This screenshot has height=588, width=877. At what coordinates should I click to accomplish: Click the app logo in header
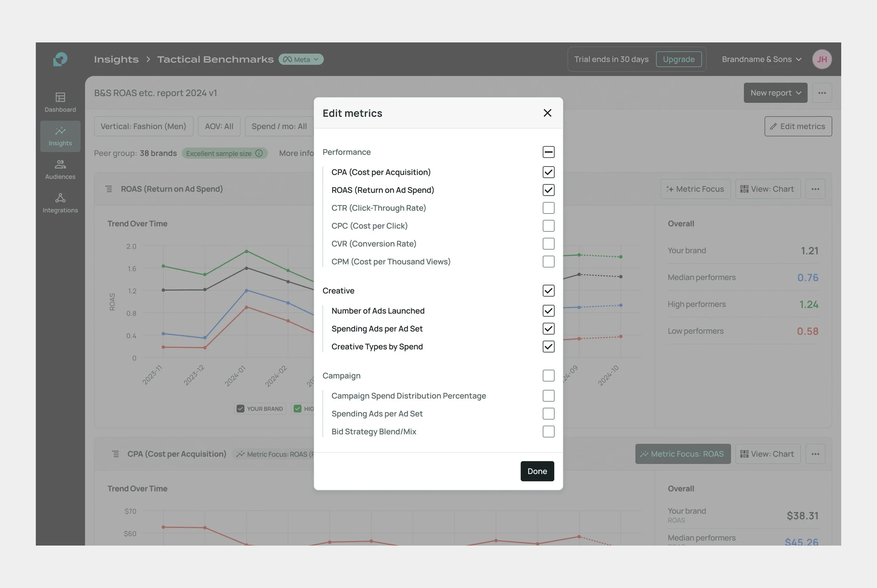coord(60,59)
